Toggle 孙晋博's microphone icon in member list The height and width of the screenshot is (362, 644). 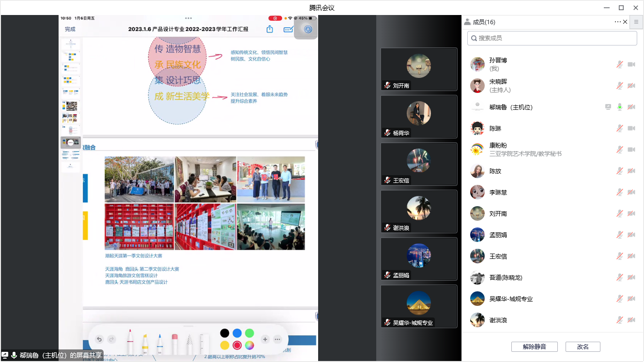[x=619, y=64]
